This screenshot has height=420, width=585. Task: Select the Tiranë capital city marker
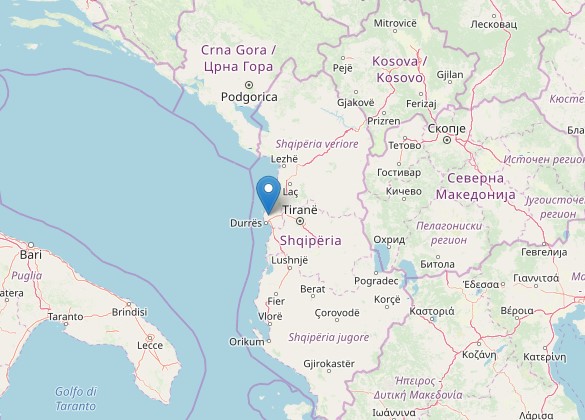(x=300, y=221)
